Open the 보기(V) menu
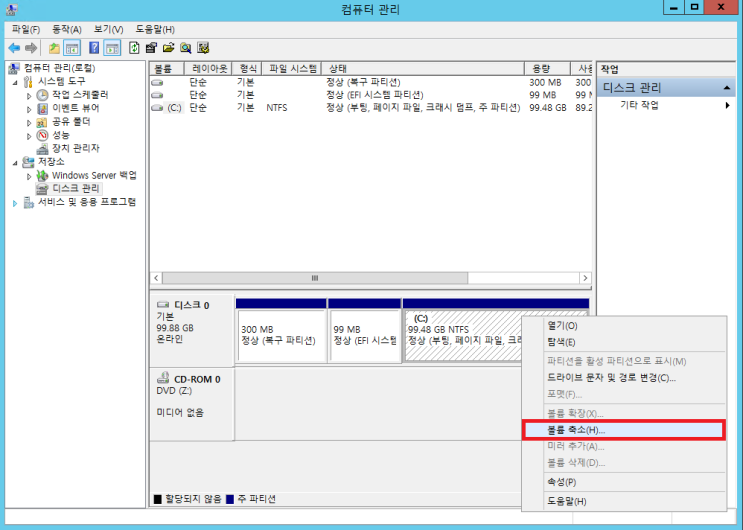 (109, 29)
